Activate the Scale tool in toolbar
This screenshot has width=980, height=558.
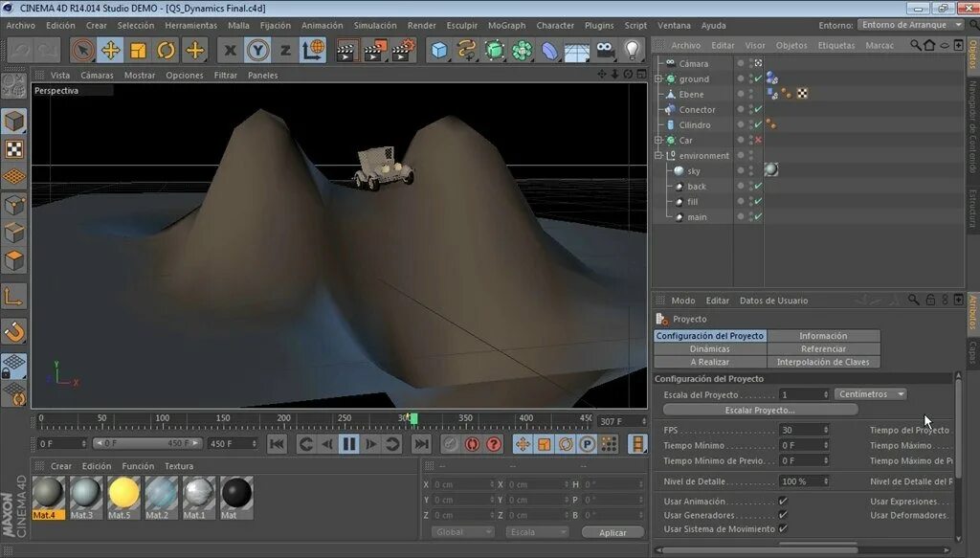point(138,50)
